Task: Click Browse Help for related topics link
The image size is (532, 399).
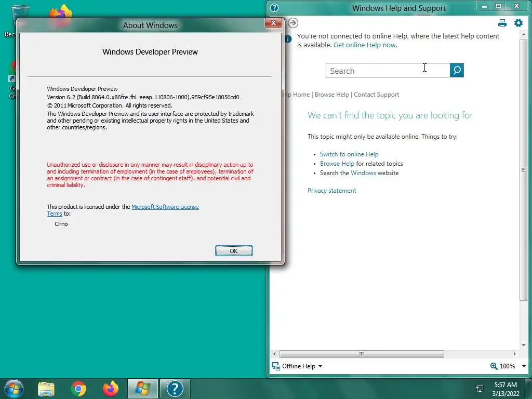Action: pyautogui.click(x=337, y=164)
